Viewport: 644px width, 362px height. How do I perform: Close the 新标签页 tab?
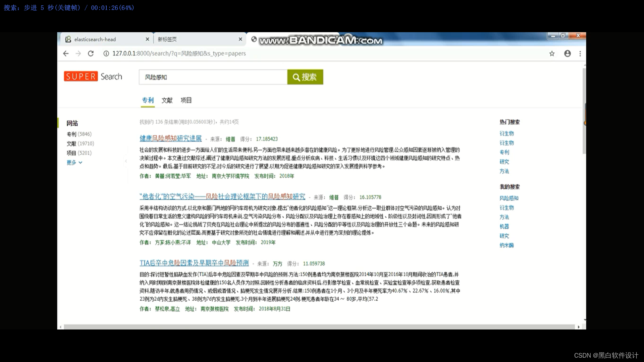pyautogui.click(x=240, y=39)
